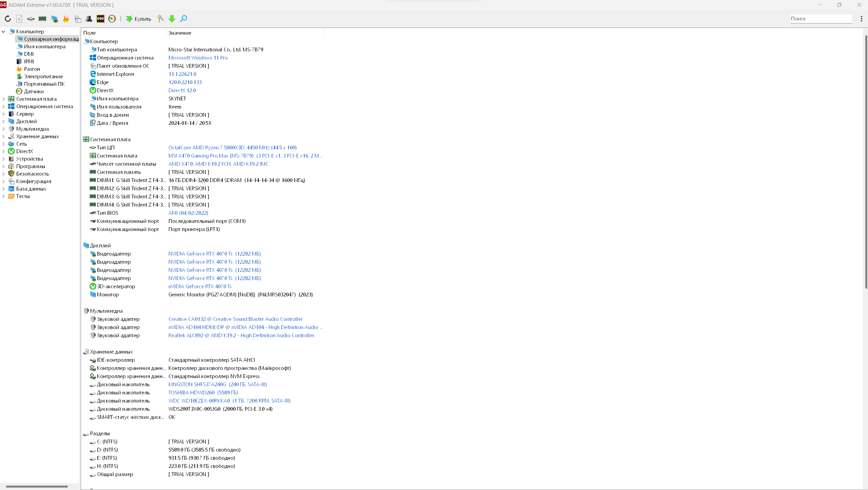Image resolution: width=868 pixels, height=490 pixels.
Task: Click into the Поиск search field
Action: coord(821,19)
